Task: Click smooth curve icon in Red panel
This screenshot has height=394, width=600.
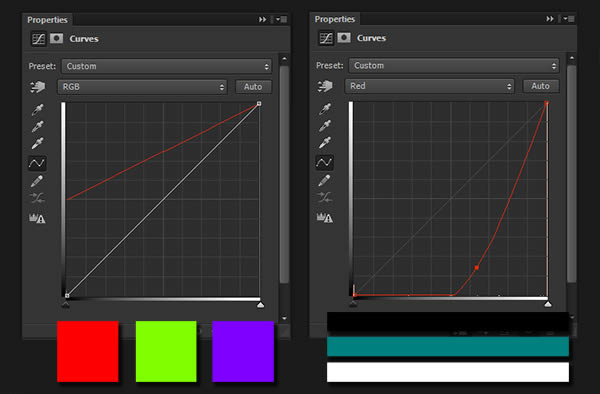Action: [324, 197]
